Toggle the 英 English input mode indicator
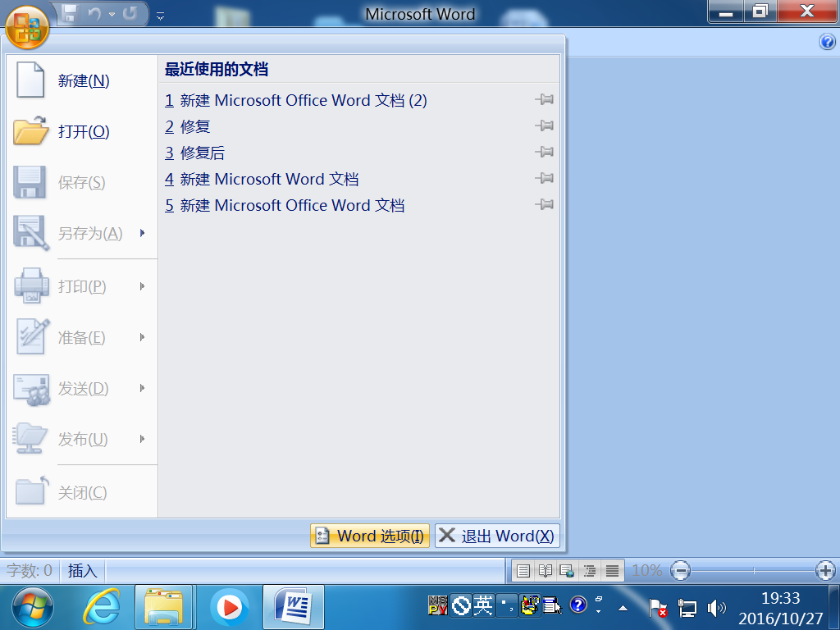Viewport: 840px width, 630px height. pyautogui.click(x=483, y=606)
